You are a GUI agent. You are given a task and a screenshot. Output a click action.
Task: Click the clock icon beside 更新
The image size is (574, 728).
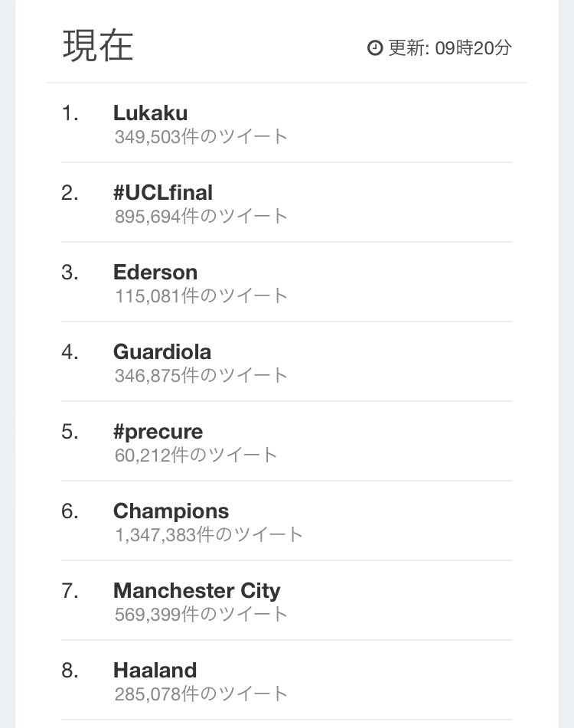[374, 47]
